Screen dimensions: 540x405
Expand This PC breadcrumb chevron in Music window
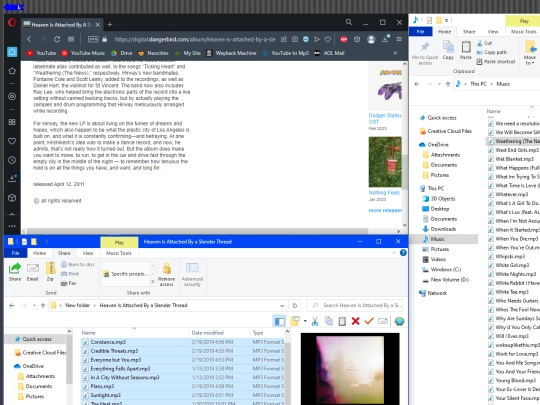coord(491,84)
